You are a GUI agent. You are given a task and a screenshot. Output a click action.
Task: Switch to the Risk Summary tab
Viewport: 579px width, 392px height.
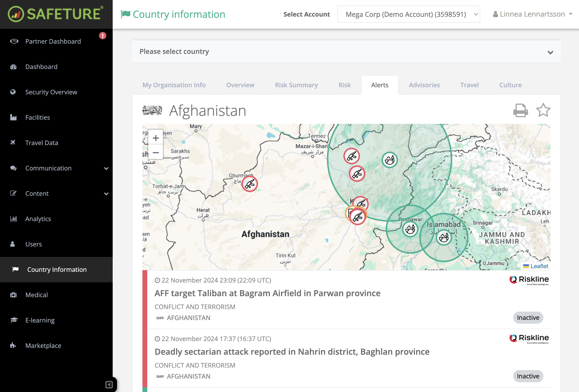[296, 85]
